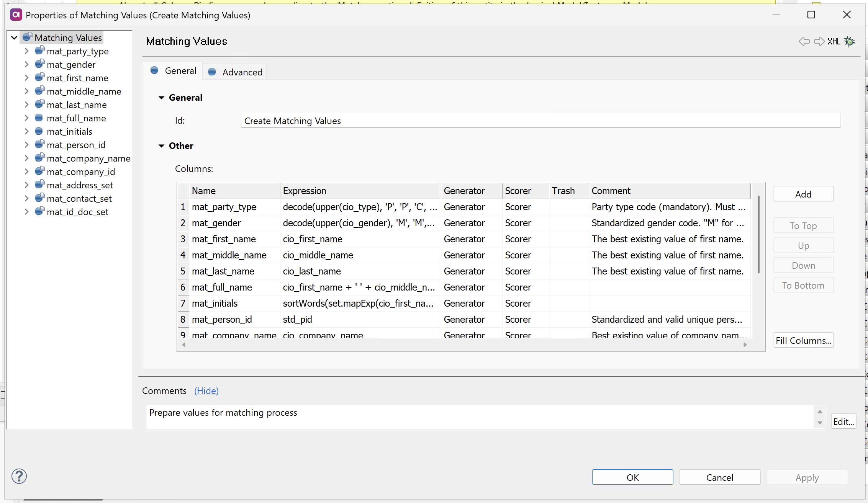Collapse the General section triangle
Image resolution: width=868 pixels, height=503 pixels.
[161, 98]
